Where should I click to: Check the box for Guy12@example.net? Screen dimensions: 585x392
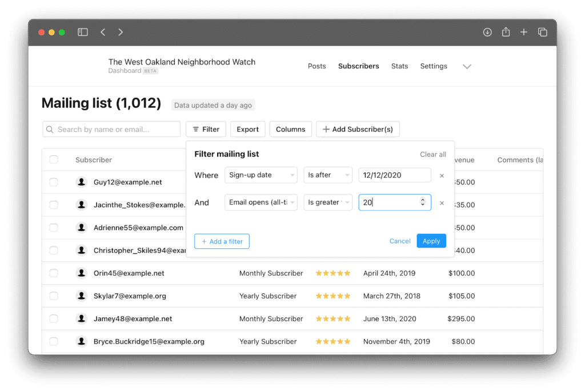click(54, 182)
